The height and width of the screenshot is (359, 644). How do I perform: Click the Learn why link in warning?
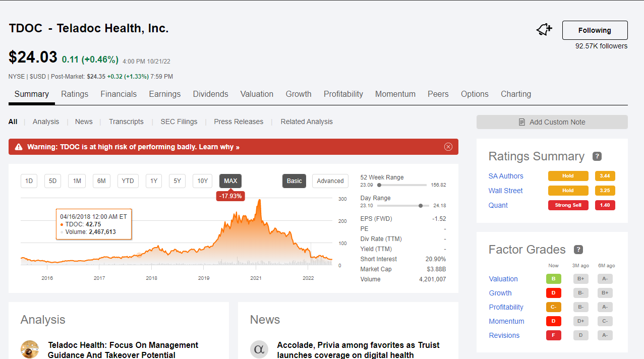219,147
